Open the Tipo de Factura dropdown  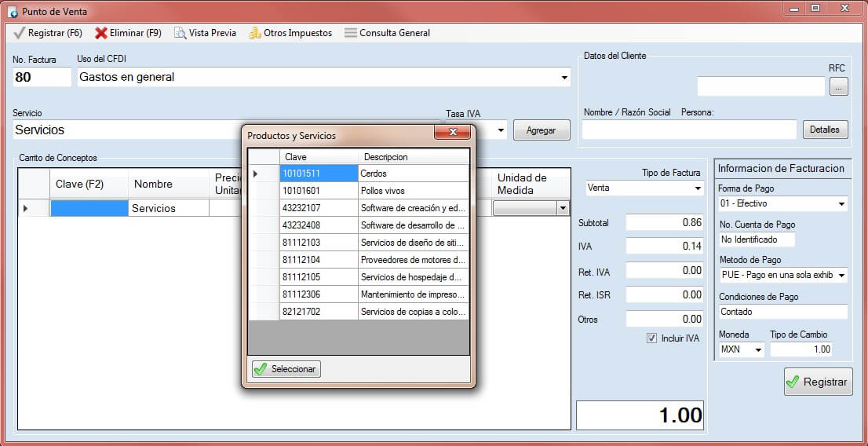(x=698, y=188)
